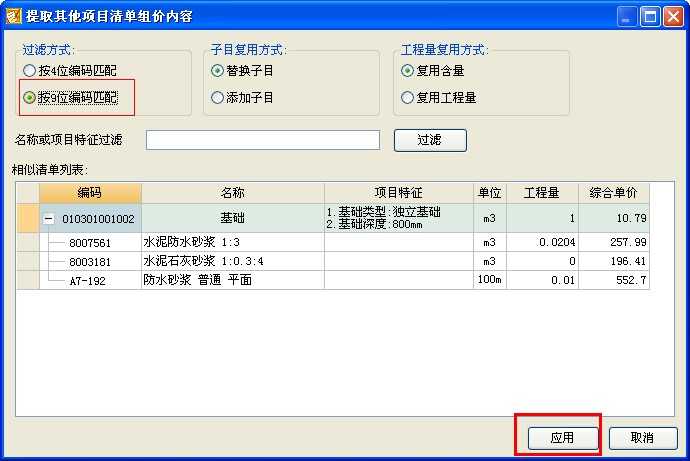
Task: Click the 过滤 button
Action: [430, 140]
